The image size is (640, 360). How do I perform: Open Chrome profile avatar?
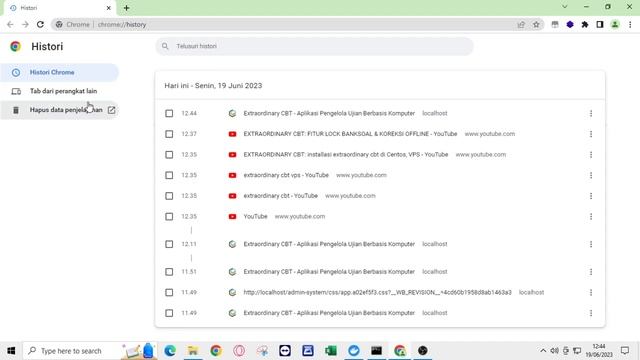pyautogui.click(x=615, y=24)
